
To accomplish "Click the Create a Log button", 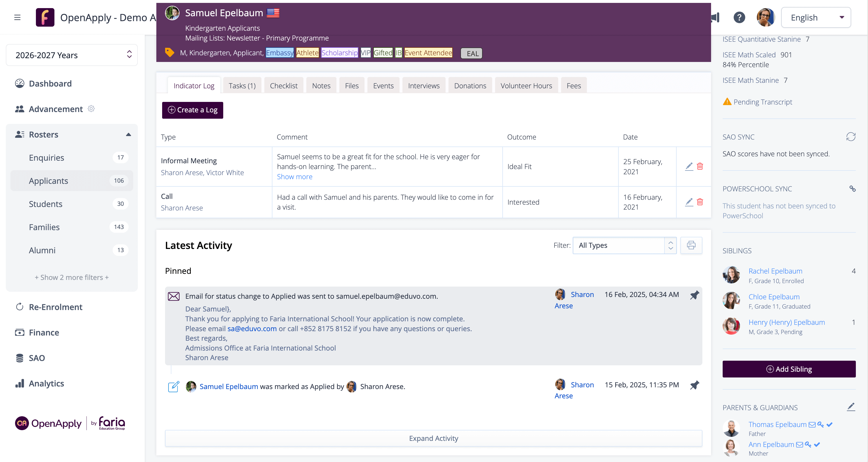I will click(193, 110).
